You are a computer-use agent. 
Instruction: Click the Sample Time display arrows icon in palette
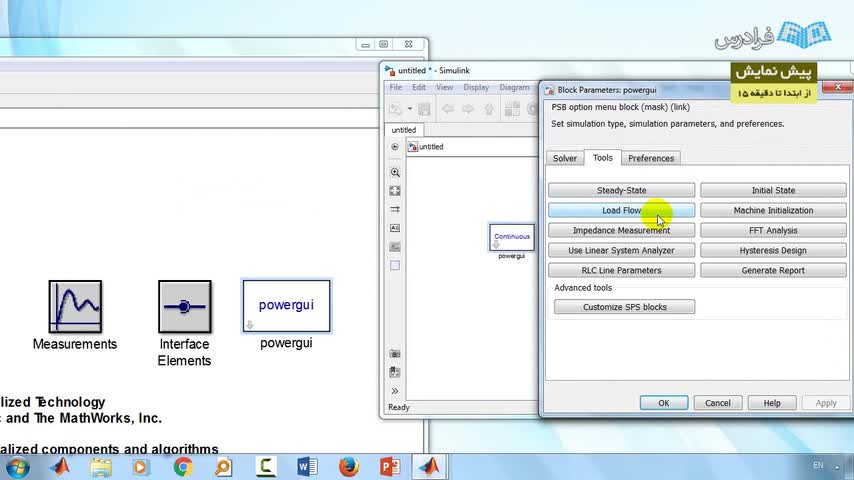click(395, 209)
